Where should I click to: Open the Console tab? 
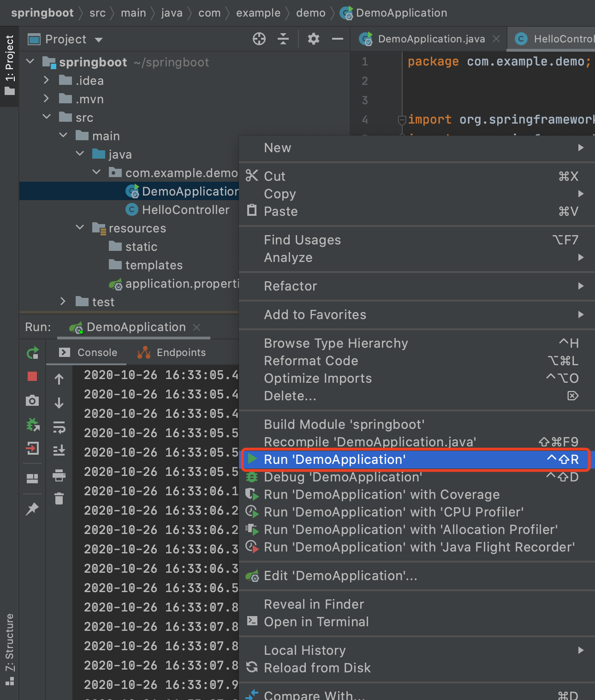pyautogui.click(x=89, y=353)
